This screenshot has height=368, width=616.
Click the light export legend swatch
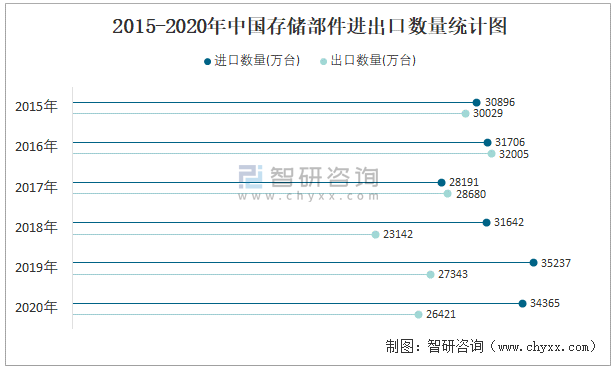(x=323, y=62)
